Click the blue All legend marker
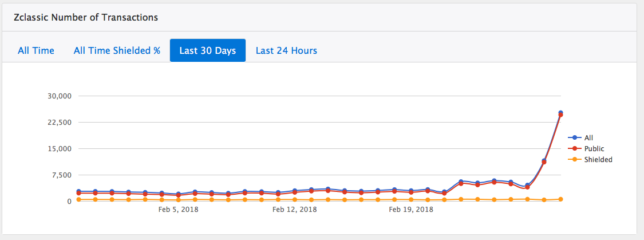Image resolution: width=644 pixels, height=240 pixels. [x=575, y=137]
